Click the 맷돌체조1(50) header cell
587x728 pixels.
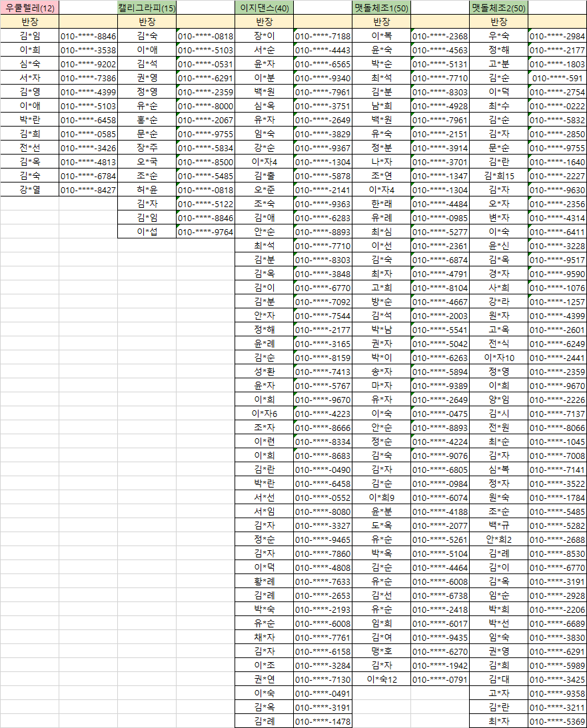coord(381,8)
